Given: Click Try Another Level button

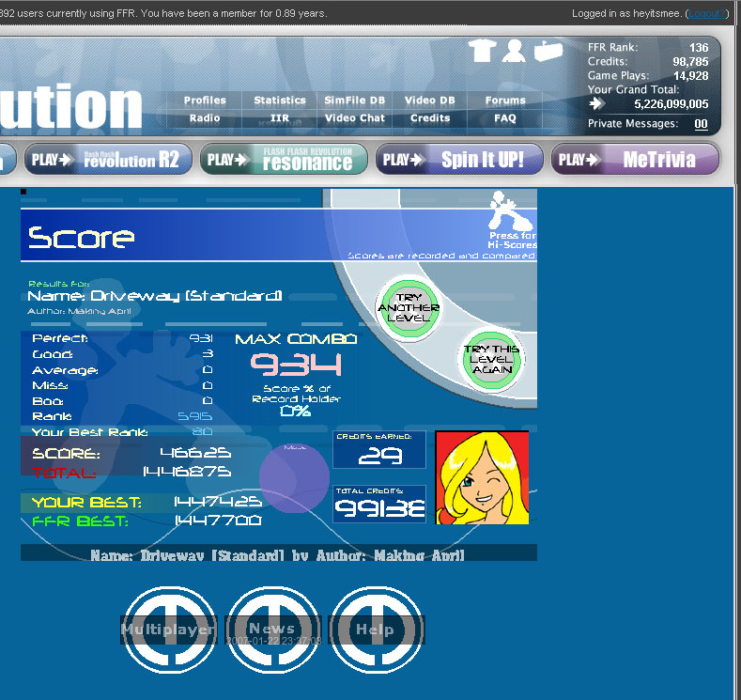Looking at the screenshot, I should click(409, 307).
